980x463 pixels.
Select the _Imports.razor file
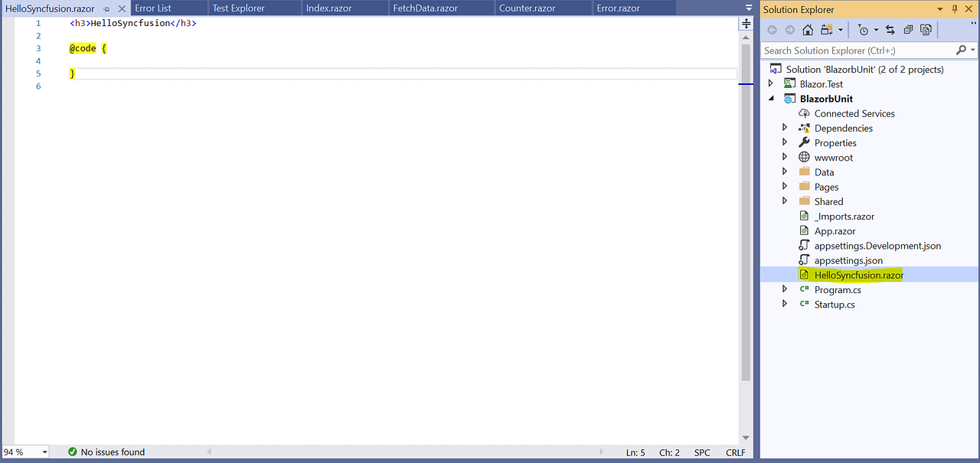844,216
